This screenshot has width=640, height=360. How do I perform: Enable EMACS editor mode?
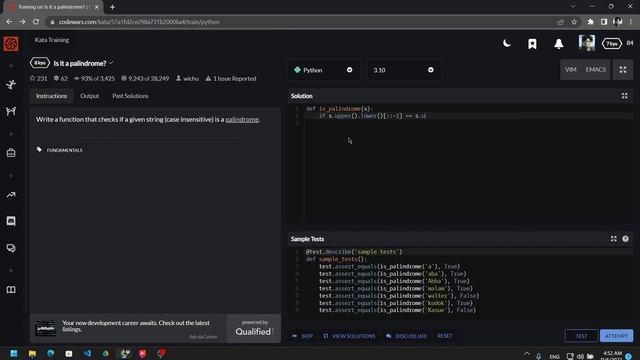tap(596, 70)
